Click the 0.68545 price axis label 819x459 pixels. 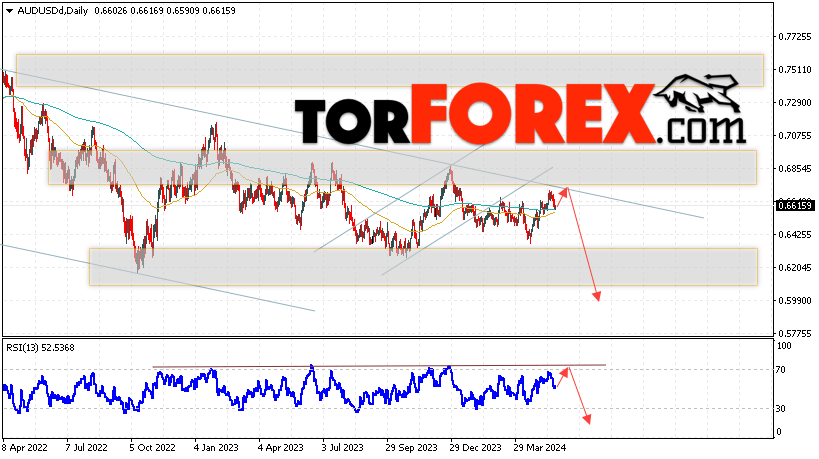(x=794, y=169)
